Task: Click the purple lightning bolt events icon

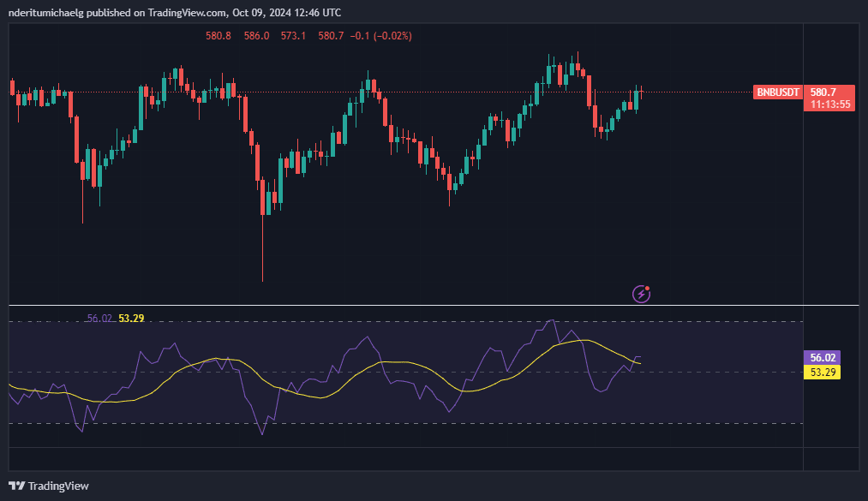Action: [641, 295]
